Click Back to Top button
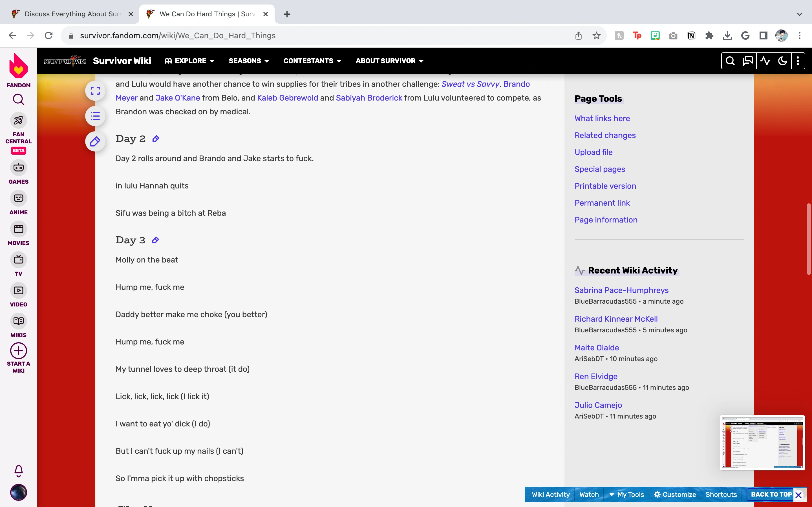Image resolution: width=812 pixels, height=507 pixels. [771, 495]
